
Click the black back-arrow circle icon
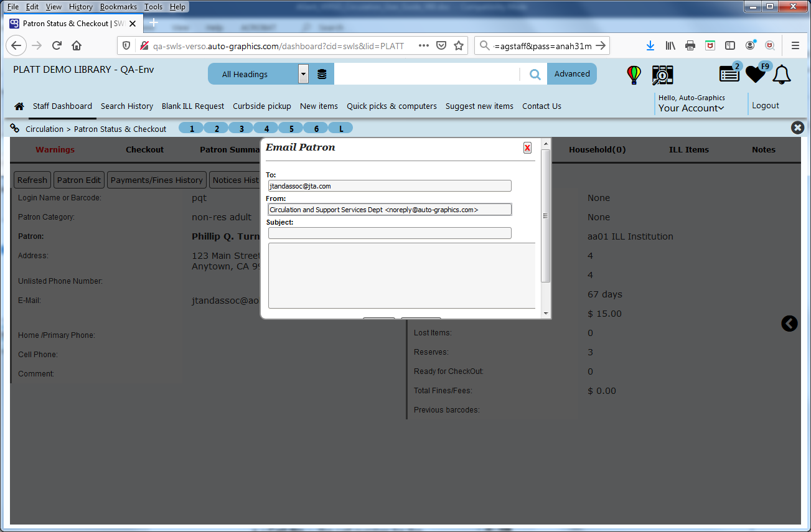coord(789,324)
